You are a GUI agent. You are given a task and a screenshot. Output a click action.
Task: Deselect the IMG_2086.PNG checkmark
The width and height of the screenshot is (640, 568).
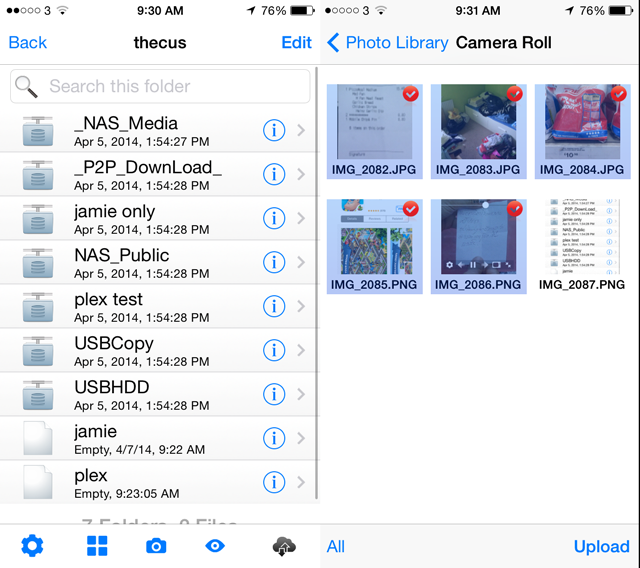click(515, 208)
